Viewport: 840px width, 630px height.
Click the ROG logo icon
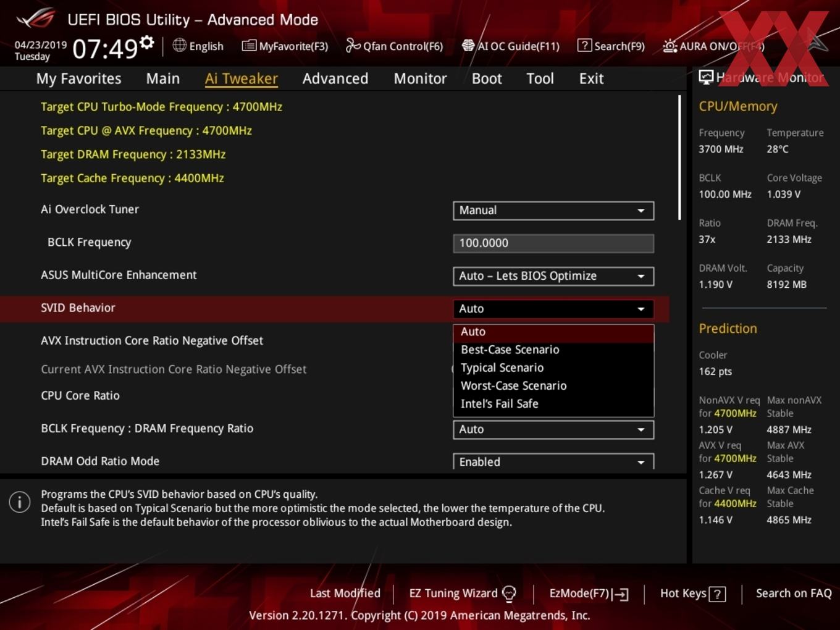[36, 19]
